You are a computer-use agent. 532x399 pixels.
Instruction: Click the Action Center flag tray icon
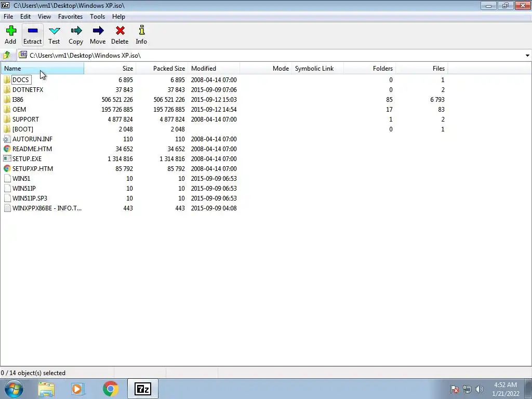click(454, 389)
